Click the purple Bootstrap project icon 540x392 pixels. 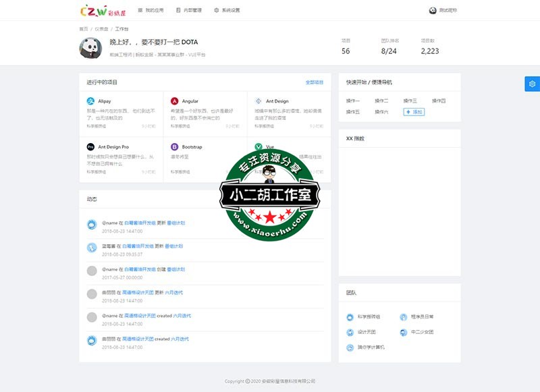coord(175,146)
